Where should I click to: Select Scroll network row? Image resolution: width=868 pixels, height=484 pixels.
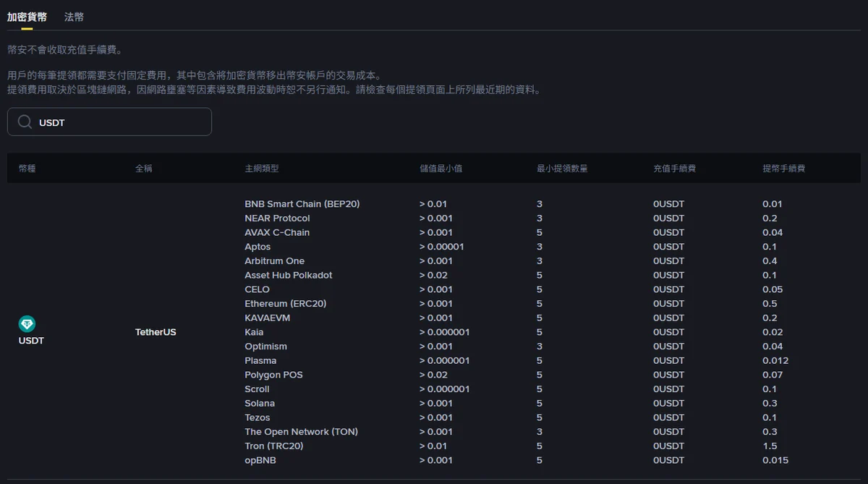click(x=257, y=389)
